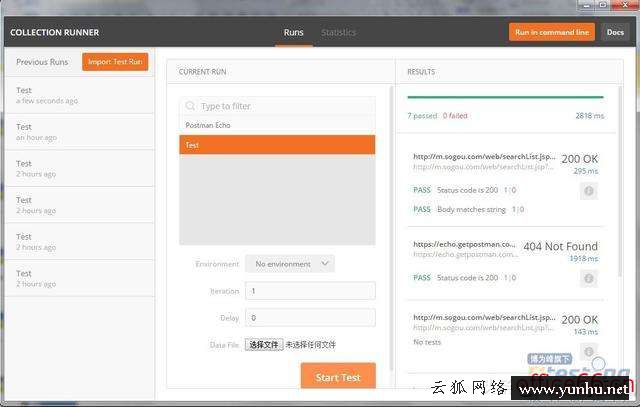The width and height of the screenshot is (640, 407).
Task: Switch to the Runs tab
Action: 293,32
